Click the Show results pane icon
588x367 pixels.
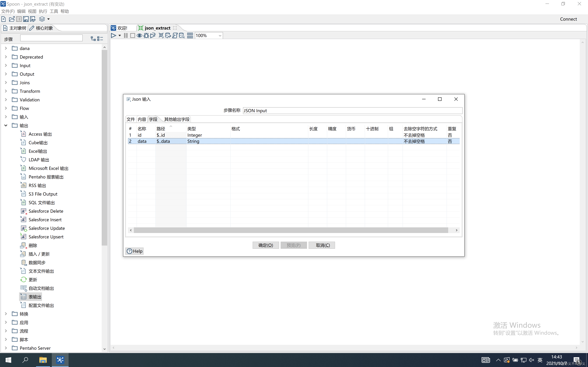pyautogui.click(x=190, y=35)
